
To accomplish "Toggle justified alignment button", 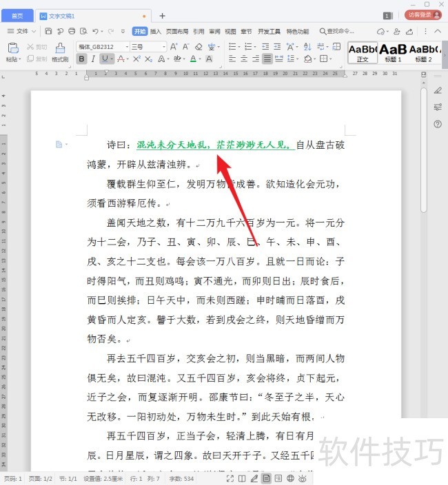I will 267,59.
